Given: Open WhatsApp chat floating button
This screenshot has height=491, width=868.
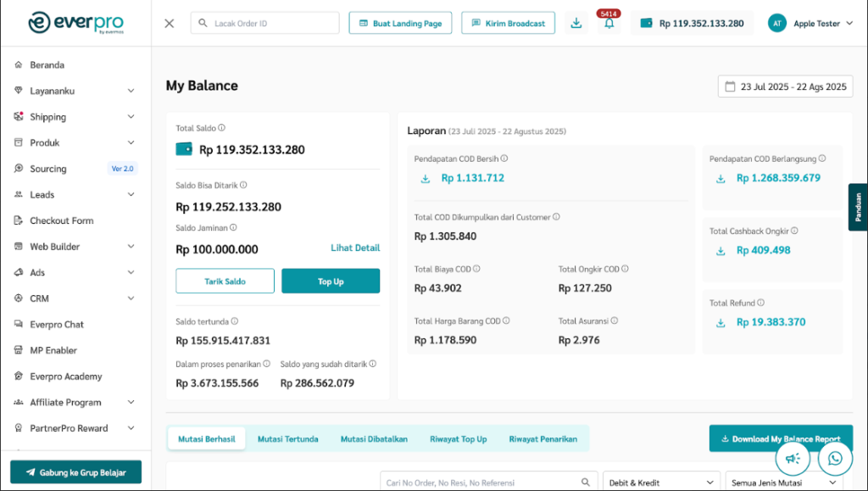Looking at the screenshot, I should point(835,459).
